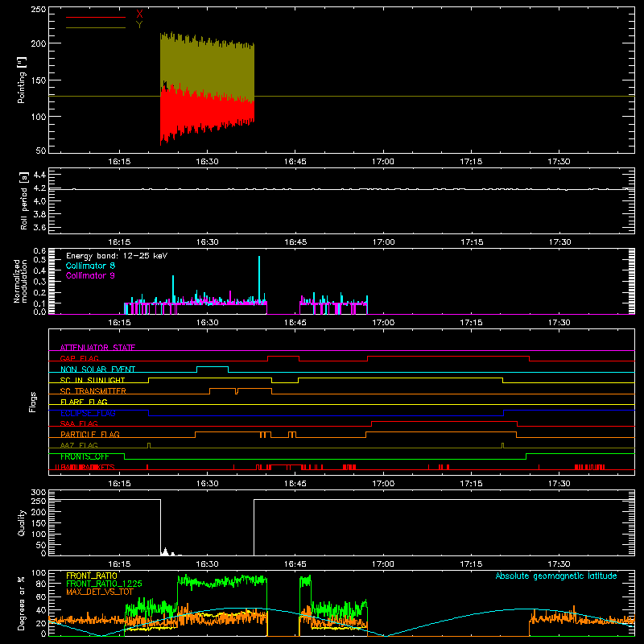
Task: Click the 4.4 tick on Roll period axis
Action: [x=39, y=175]
